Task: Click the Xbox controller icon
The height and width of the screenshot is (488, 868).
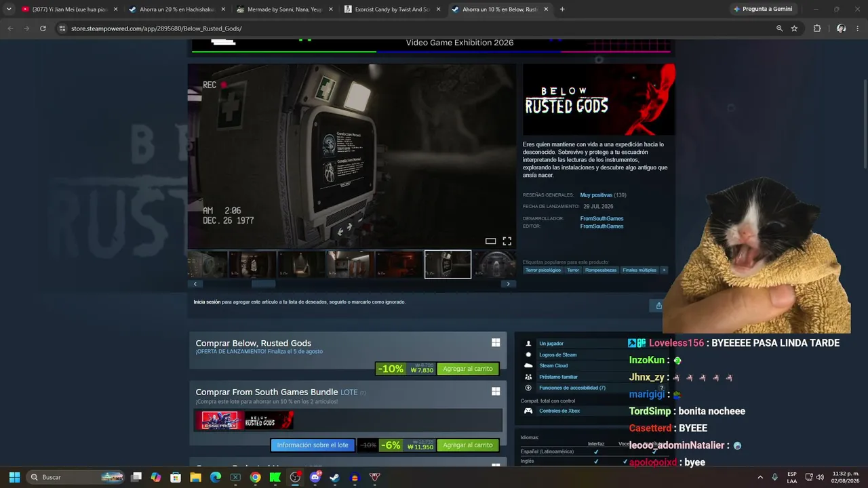Action: pos(528,411)
